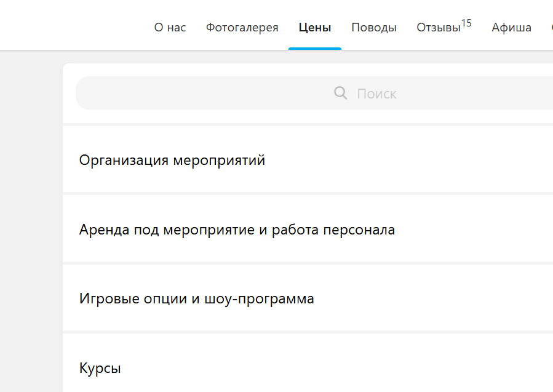Click the Курсы heading text
Image resolution: width=553 pixels, height=392 pixels.
tap(100, 369)
